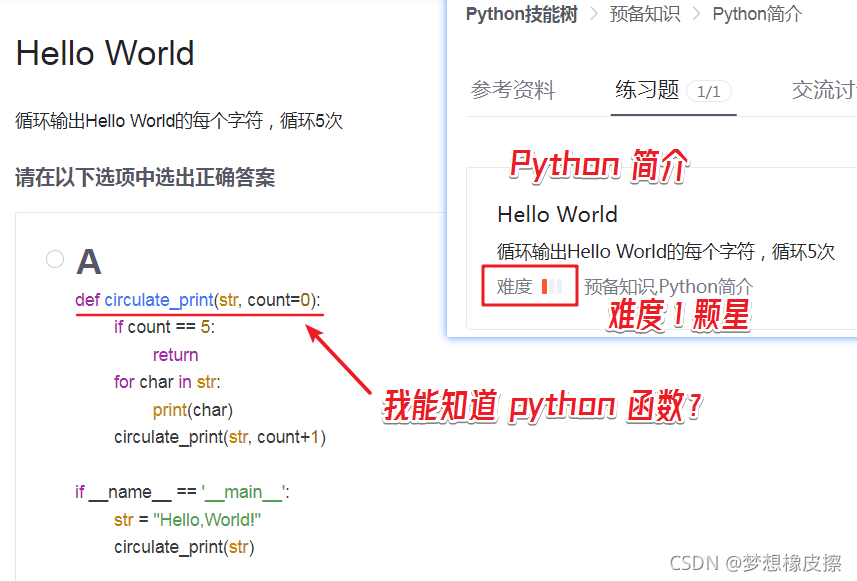Open Hello World exercise card title
This screenshot has width=857, height=581.
tap(557, 214)
